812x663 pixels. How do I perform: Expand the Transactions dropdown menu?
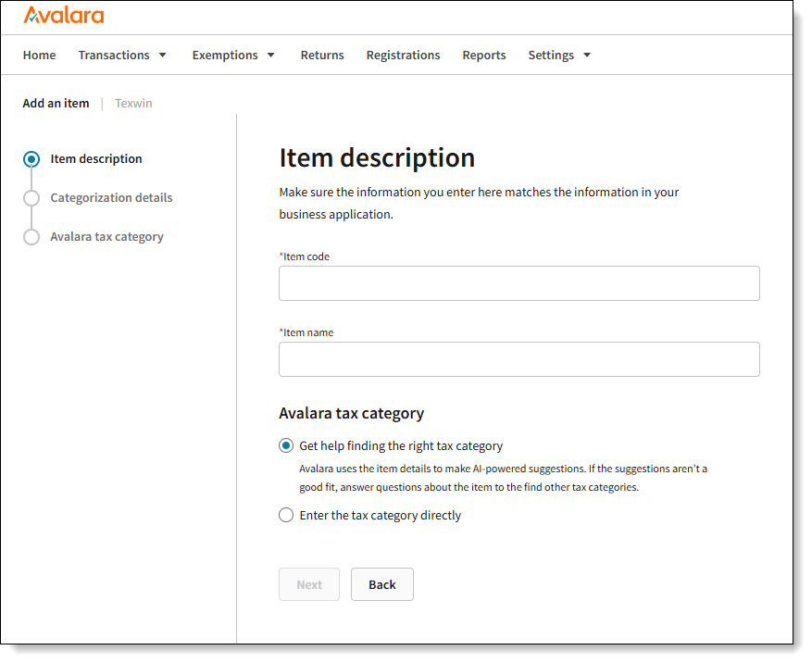(x=122, y=56)
